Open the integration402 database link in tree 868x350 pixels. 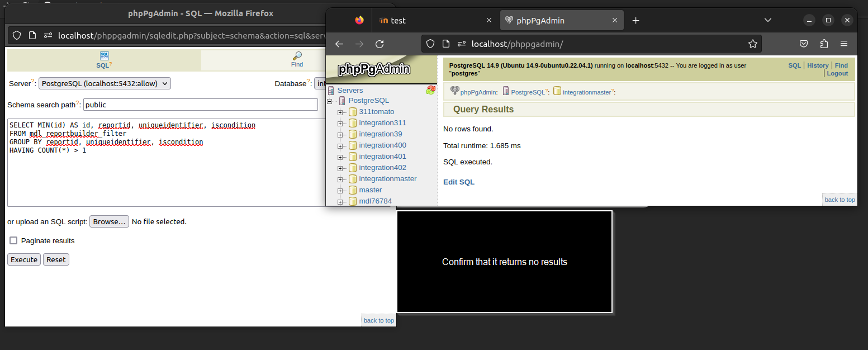coord(382,168)
